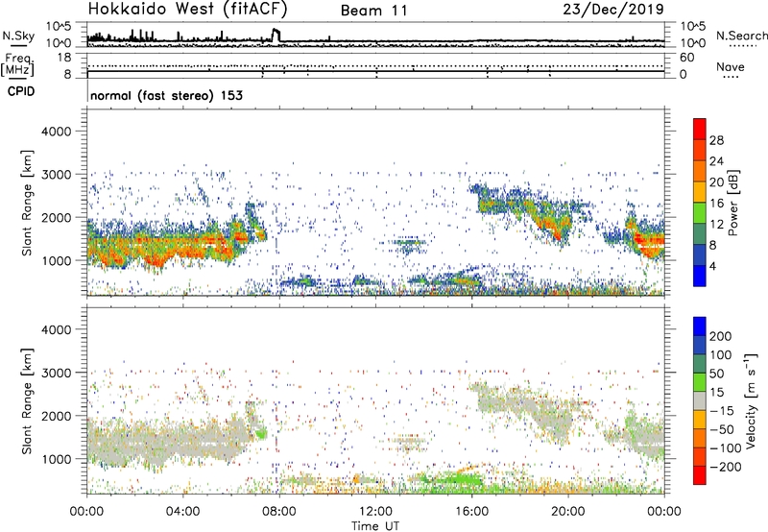Image resolution: width=768 pixels, height=532 pixels.
Task: Select the '100' tick on Velocity colorbar
Action: coord(721,355)
